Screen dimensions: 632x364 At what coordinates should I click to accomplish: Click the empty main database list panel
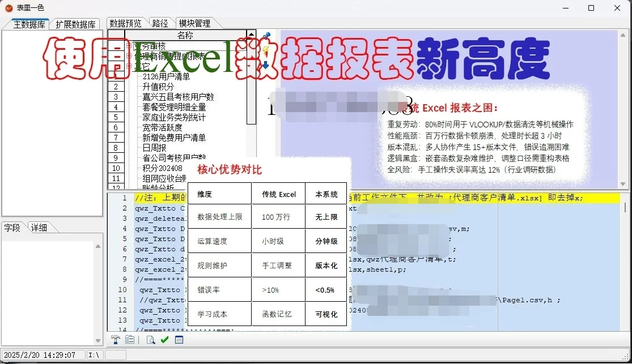52,123
